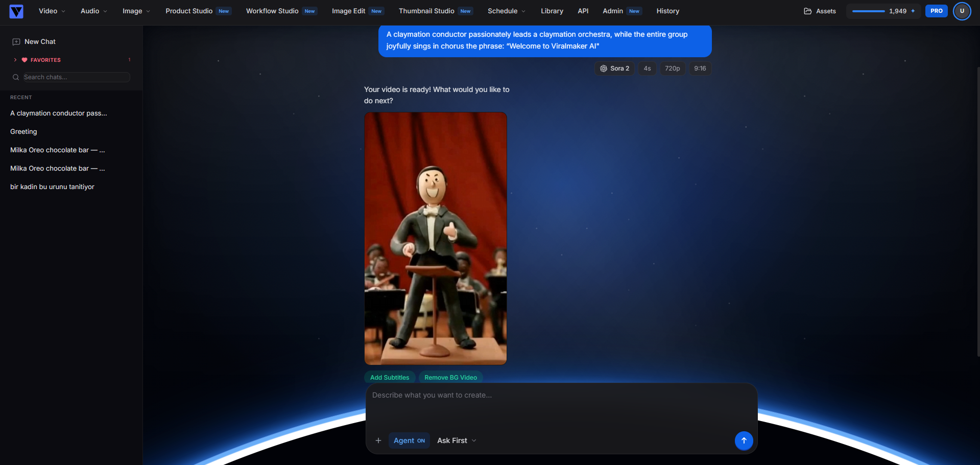The width and height of the screenshot is (980, 465).
Task: Click the New Chat plus icon
Action: click(x=16, y=41)
